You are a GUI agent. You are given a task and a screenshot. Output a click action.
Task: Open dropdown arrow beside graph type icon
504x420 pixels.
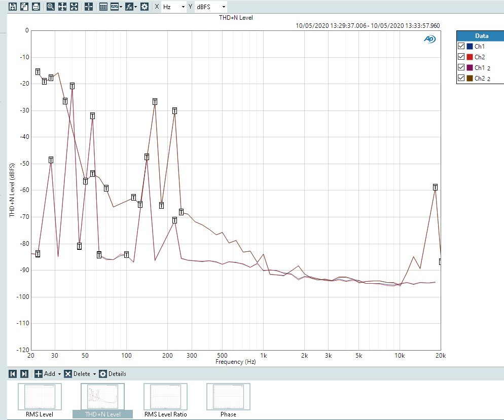click(121, 7)
